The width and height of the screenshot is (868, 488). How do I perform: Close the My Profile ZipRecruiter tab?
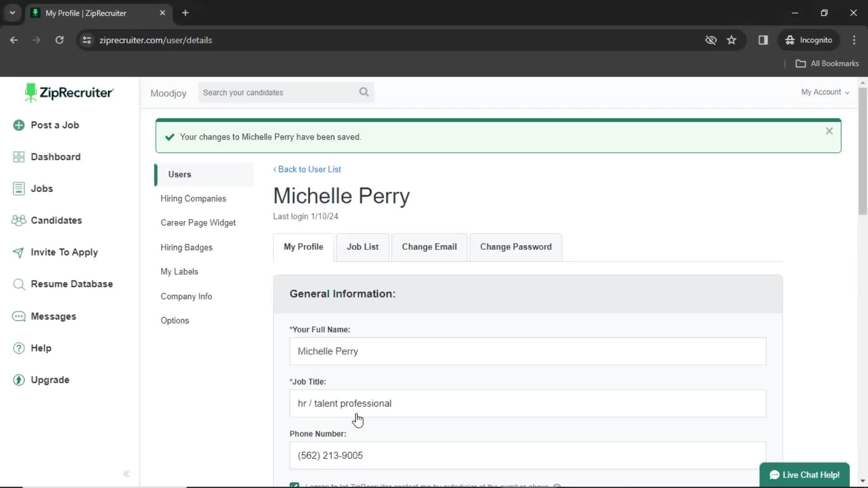162,13
